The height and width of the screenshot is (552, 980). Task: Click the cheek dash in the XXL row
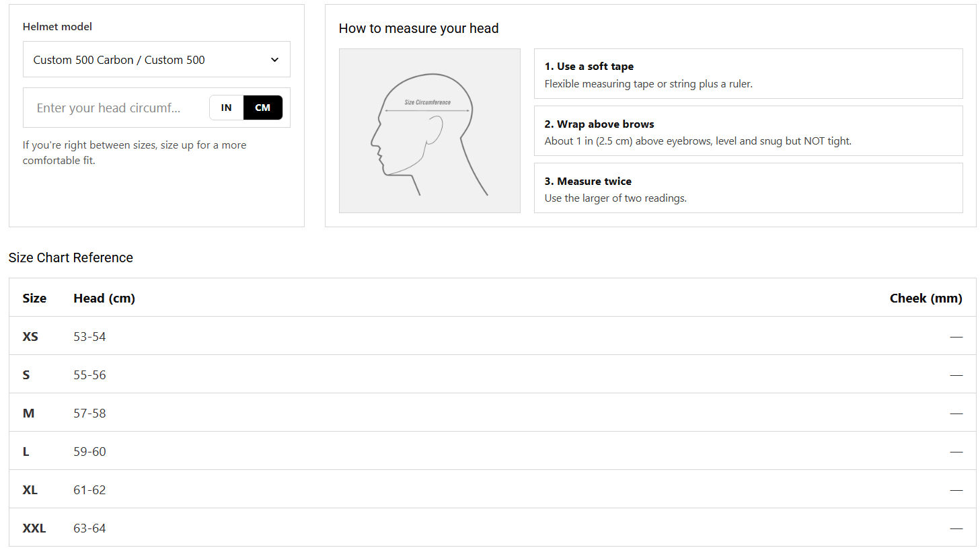pyautogui.click(x=956, y=528)
